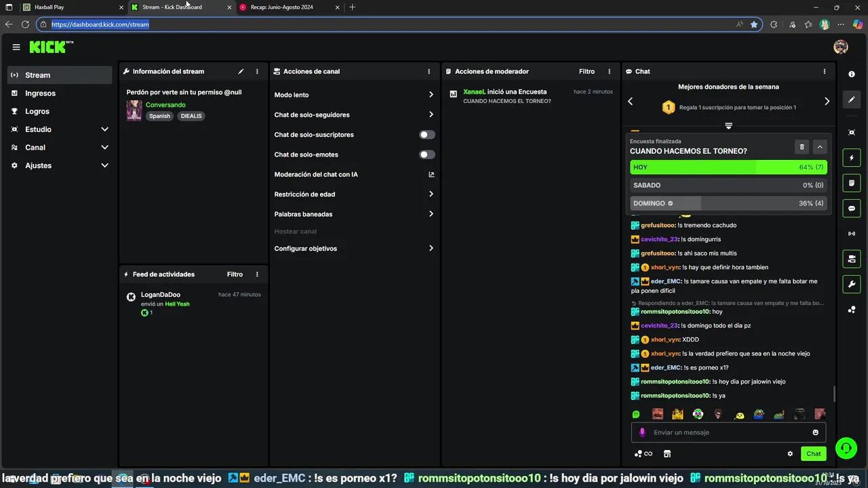Click the wrench icon in right sidebar

pos(852,284)
